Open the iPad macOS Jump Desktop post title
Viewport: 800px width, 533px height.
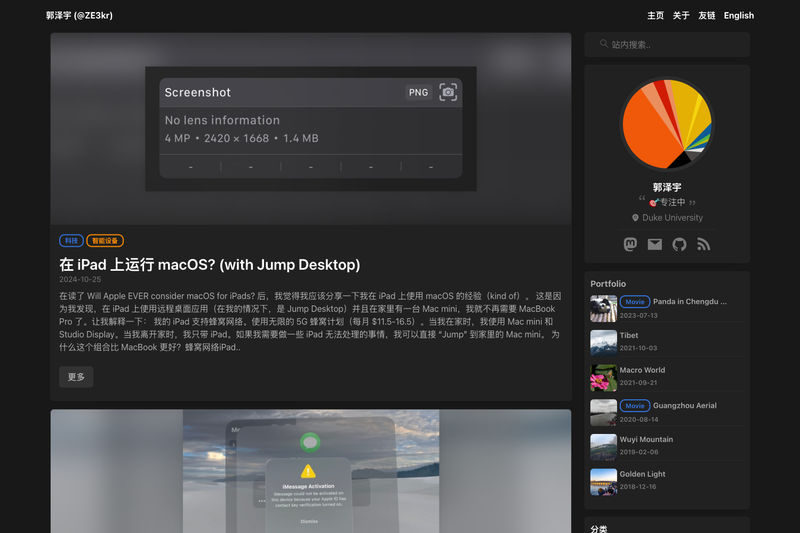click(x=210, y=265)
